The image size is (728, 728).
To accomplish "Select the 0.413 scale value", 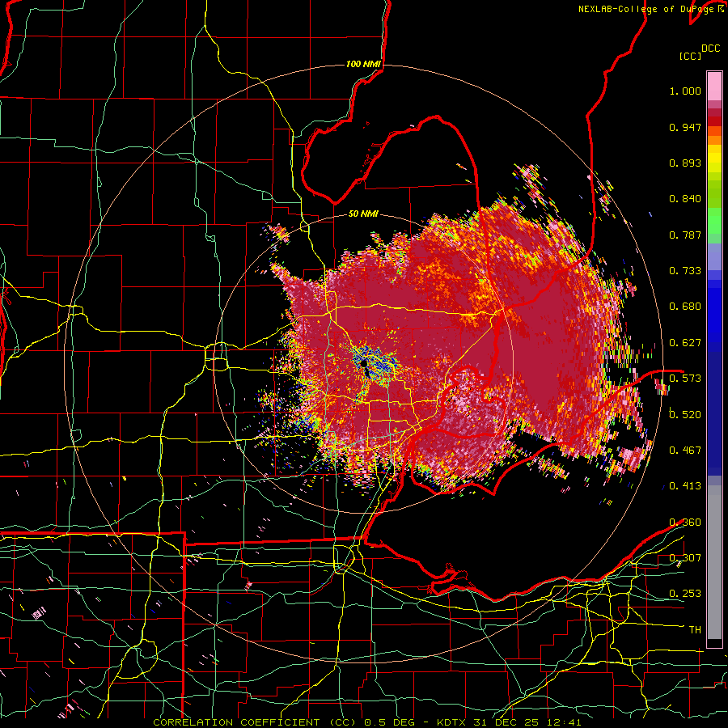I will [x=685, y=486].
